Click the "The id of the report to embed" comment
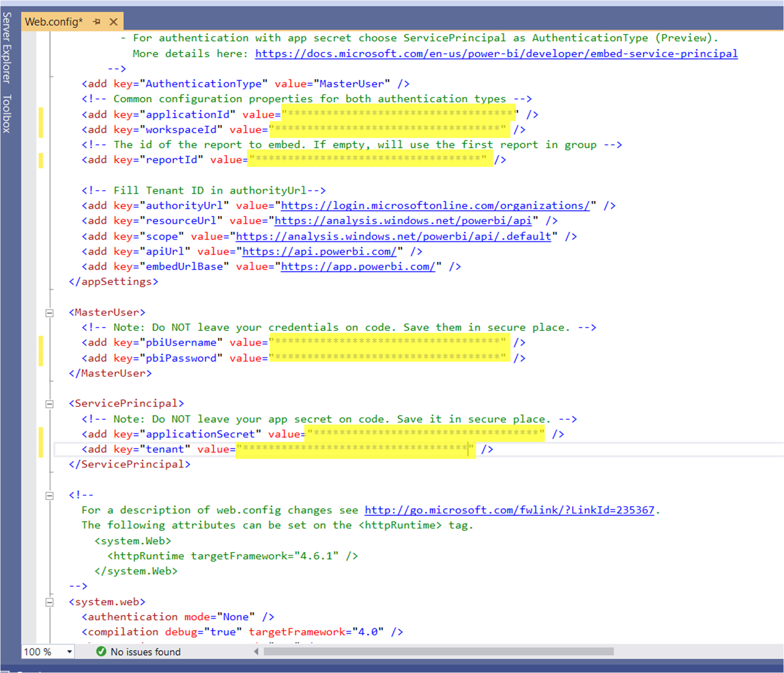This screenshot has height=673, width=784. tap(352, 145)
